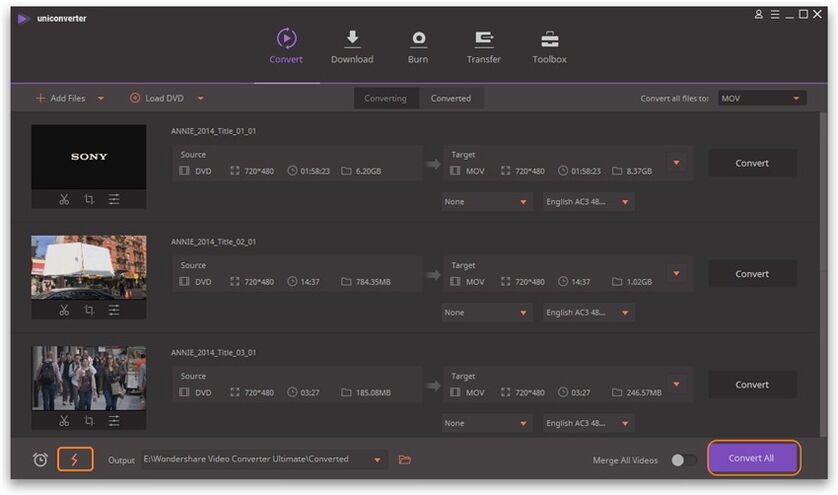Open English AC3 audio dropdown for Title_03_01
The width and height of the screenshot is (838, 495).
coord(588,423)
